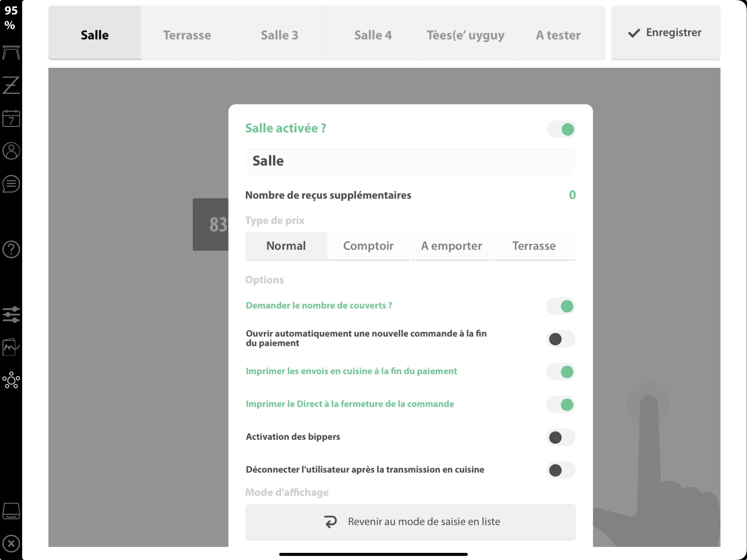This screenshot has width=747, height=560.
Task: Open the cash drawer icon
Action: click(x=11, y=511)
